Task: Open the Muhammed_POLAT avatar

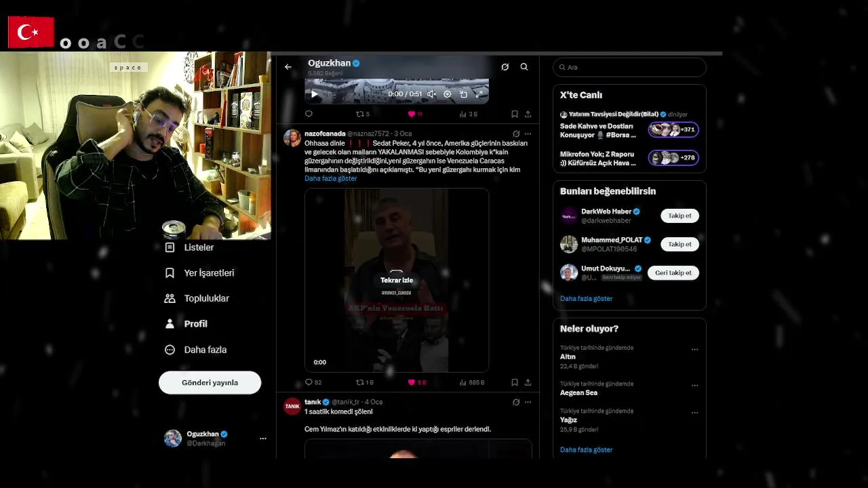Action: [569, 244]
